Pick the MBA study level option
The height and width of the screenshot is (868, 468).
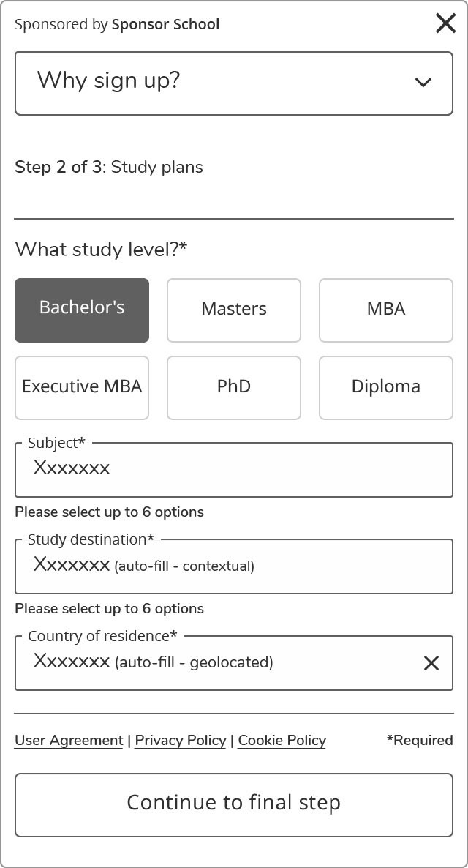[386, 310]
